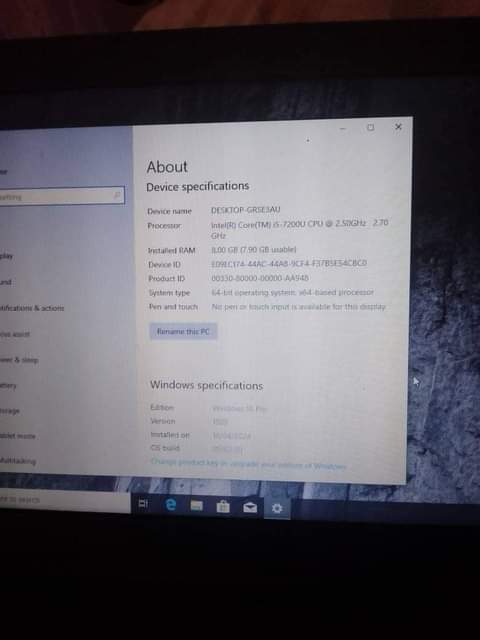
Task: Click the About page title
Action: point(167,167)
